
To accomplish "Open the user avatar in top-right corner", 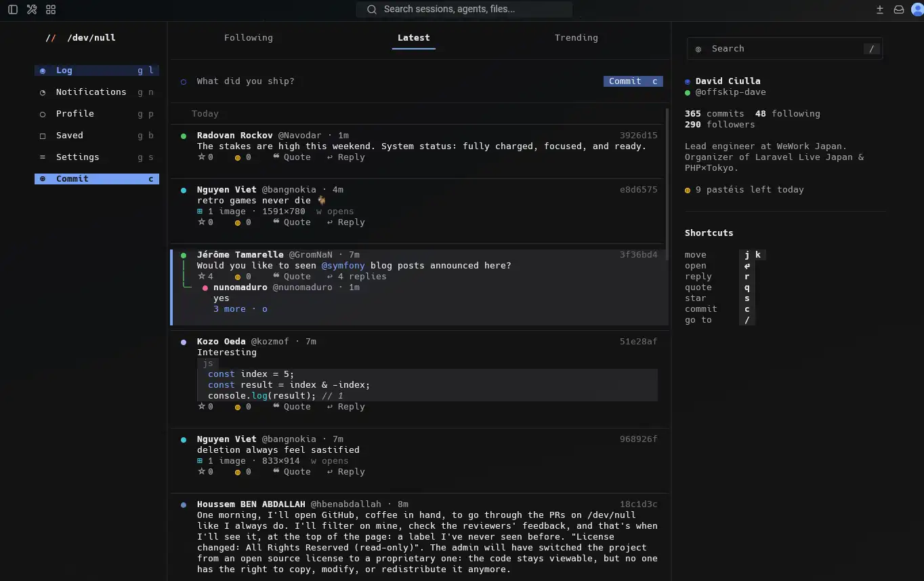I will 917,9.
